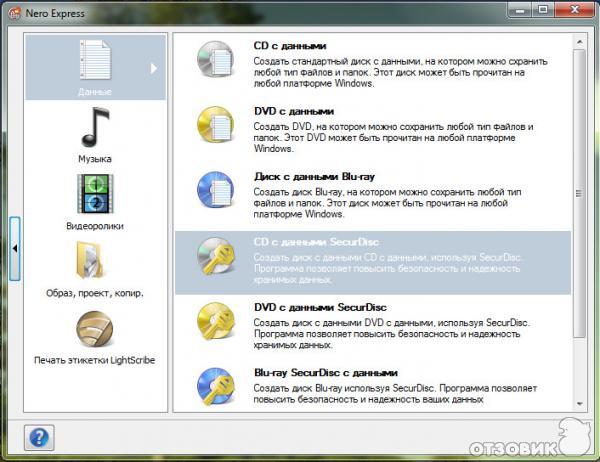The height and width of the screenshot is (462, 600).
Task: Expand the Данные submenu arrow
Action: tap(154, 69)
